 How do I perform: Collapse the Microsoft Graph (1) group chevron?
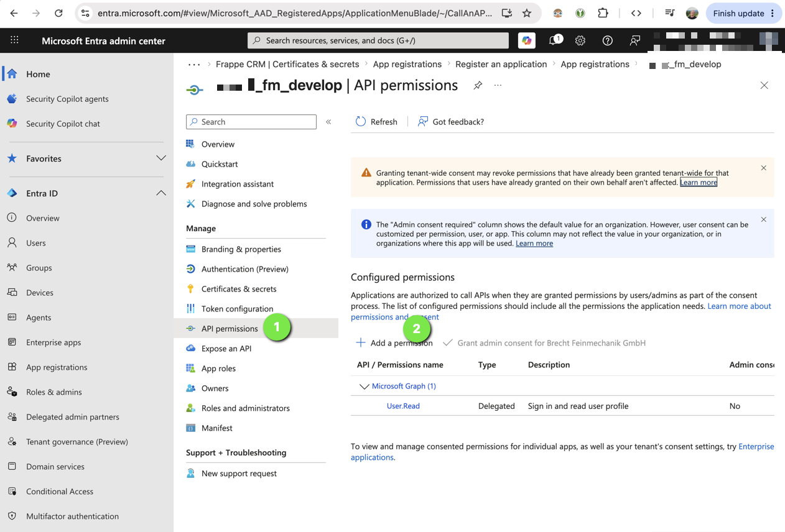[x=364, y=387]
